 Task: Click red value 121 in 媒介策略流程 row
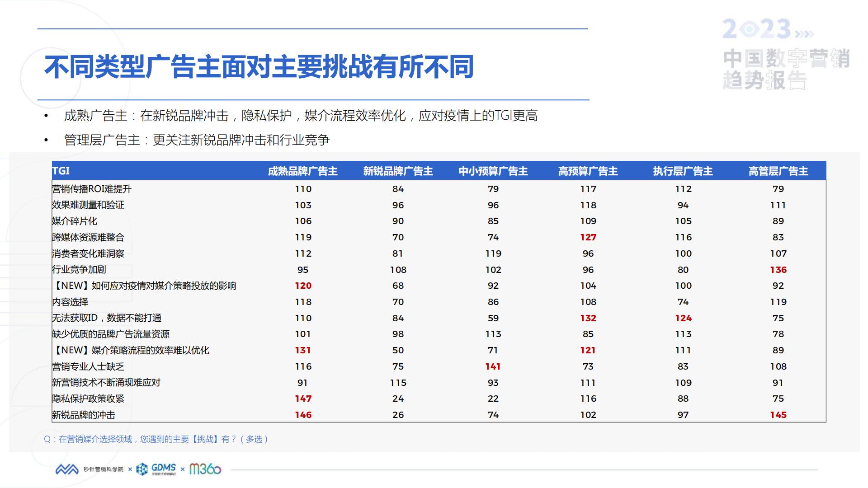coord(588,350)
